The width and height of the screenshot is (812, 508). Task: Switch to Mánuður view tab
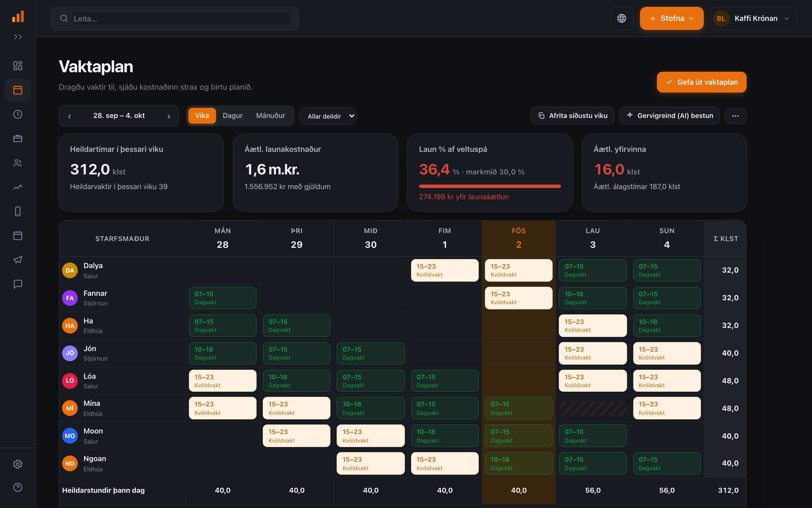tap(270, 116)
